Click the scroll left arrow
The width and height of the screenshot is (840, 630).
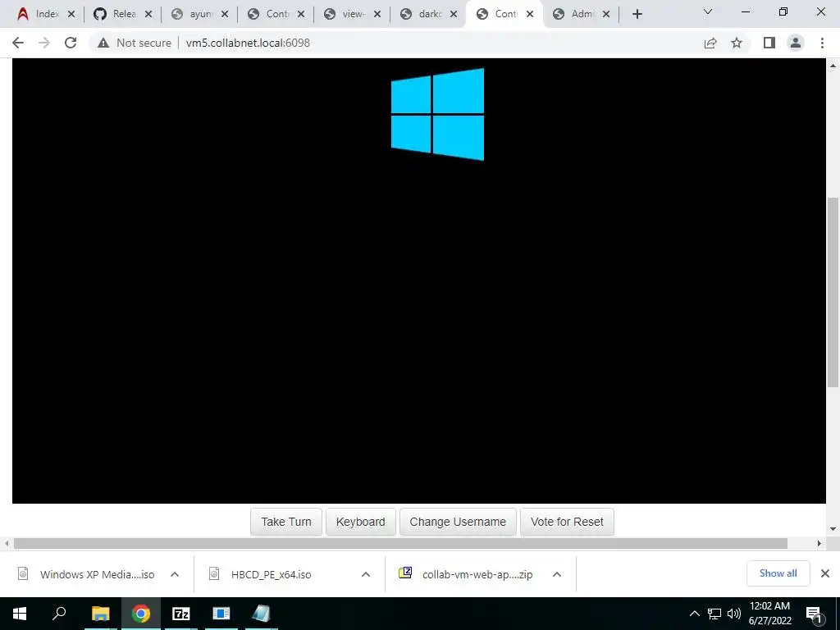click(x=7, y=543)
